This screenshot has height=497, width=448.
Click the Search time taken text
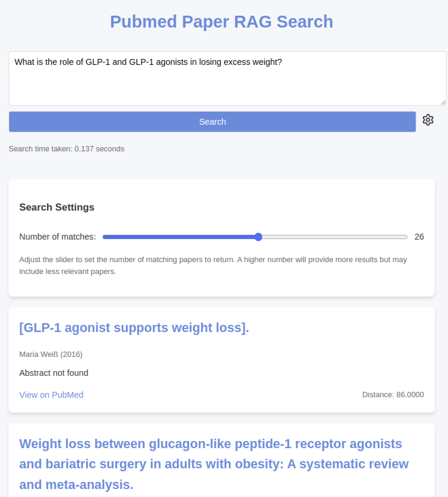[x=66, y=149]
